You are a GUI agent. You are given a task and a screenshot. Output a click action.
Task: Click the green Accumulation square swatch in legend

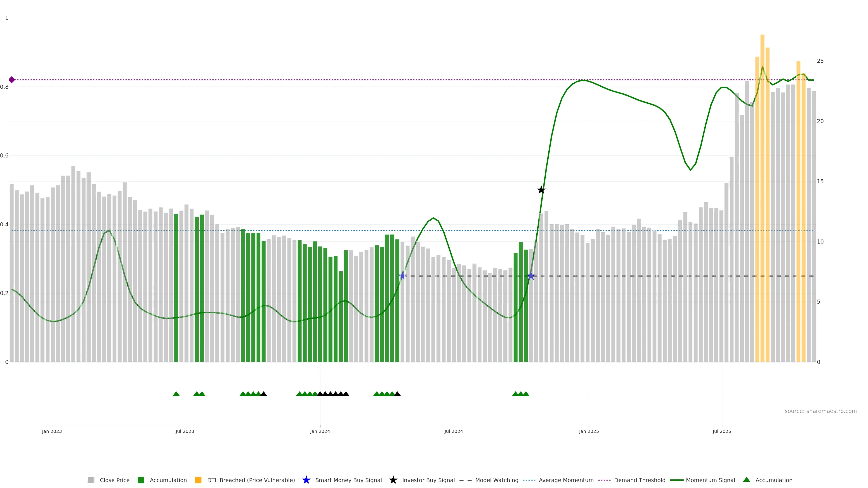point(141,480)
